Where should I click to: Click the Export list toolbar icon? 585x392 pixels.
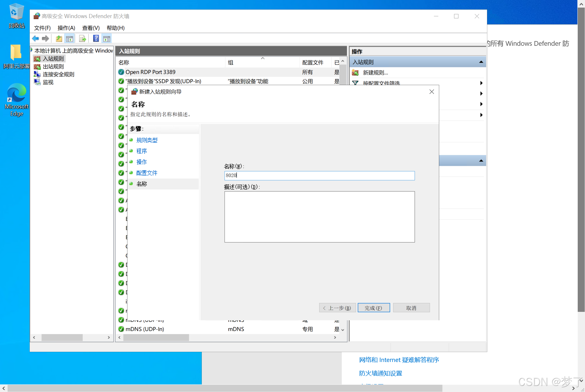click(x=83, y=38)
